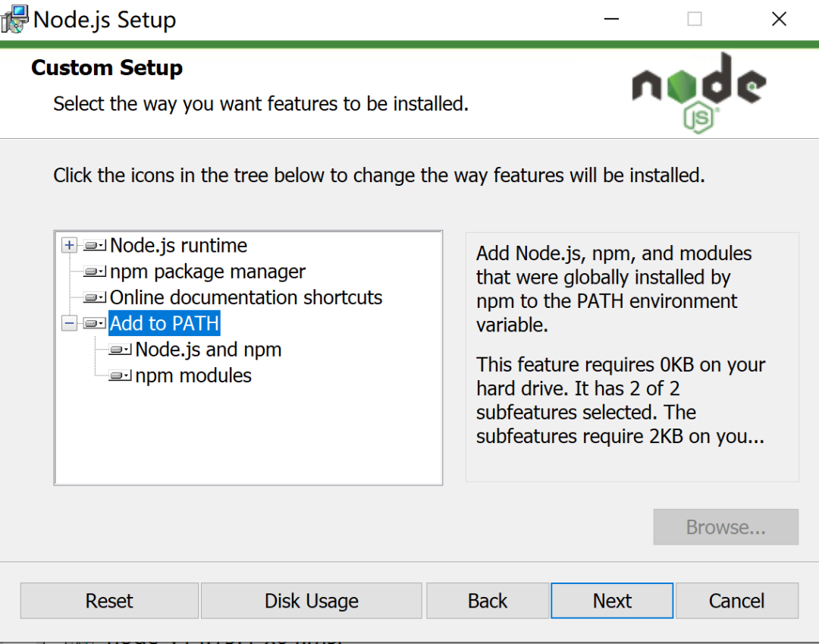Collapse the Add to PATH tree node
The image size is (819, 644).
click(70, 323)
